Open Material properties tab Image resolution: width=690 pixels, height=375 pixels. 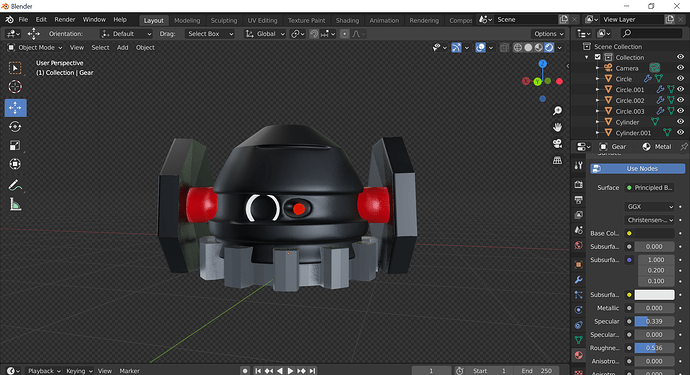(x=579, y=355)
